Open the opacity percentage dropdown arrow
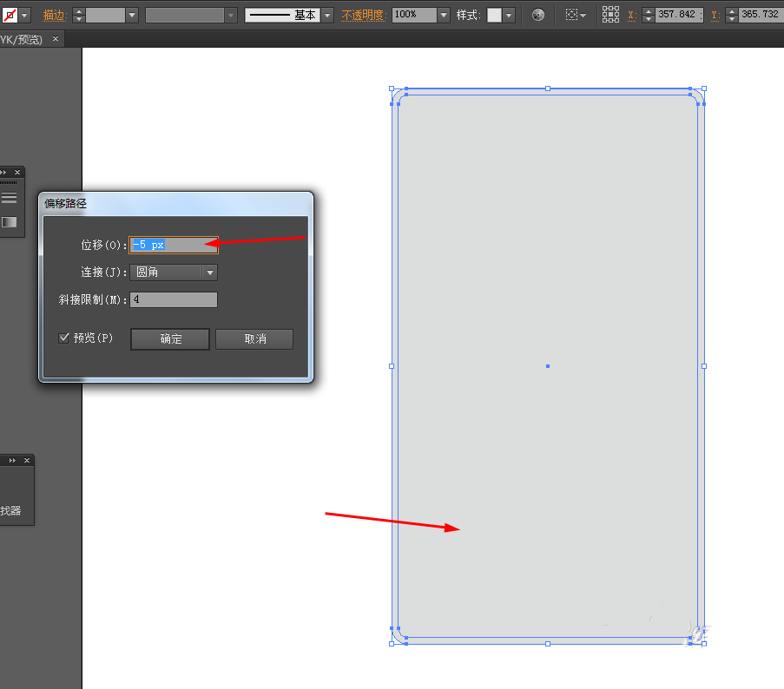The height and width of the screenshot is (689, 784). click(444, 15)
